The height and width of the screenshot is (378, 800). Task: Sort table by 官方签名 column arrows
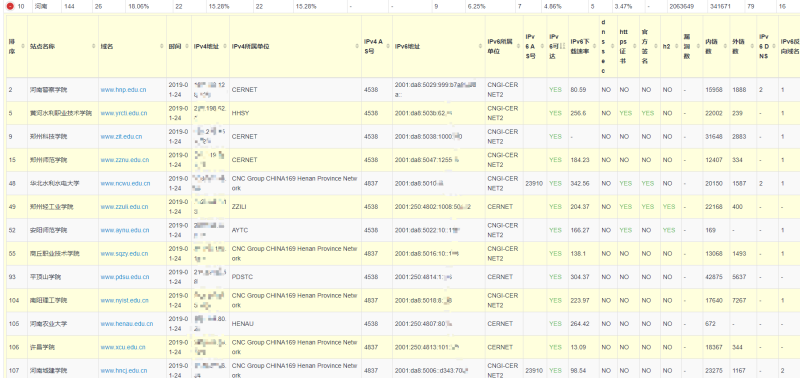click(656, 46)
